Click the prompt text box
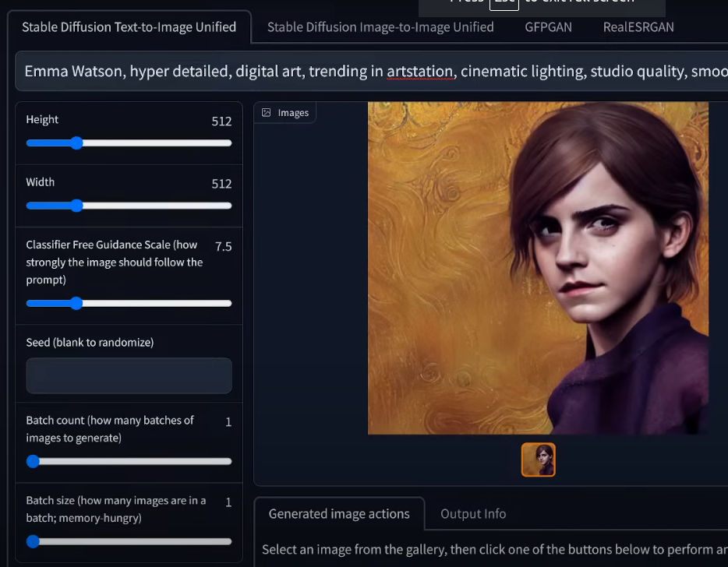728x567 pixels. tap(372, 71)
